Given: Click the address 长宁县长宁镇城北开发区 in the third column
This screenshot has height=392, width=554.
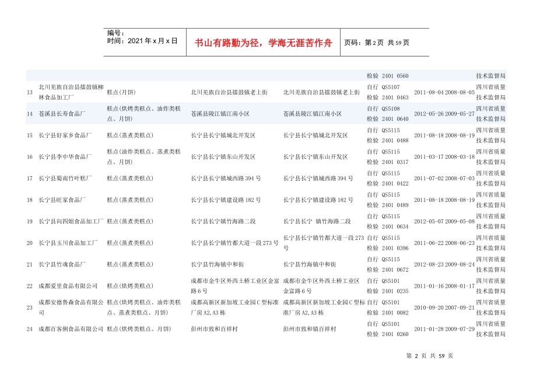Looking at the screenshot, I should click(x=223, y=135).
